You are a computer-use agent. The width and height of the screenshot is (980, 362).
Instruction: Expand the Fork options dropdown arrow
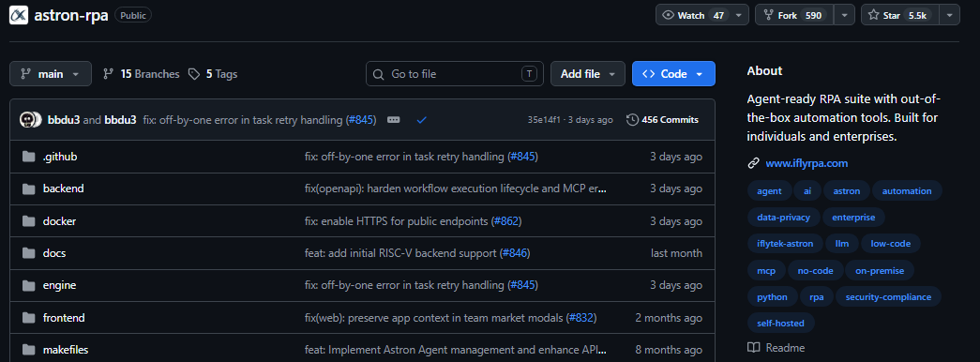(845, 15)
